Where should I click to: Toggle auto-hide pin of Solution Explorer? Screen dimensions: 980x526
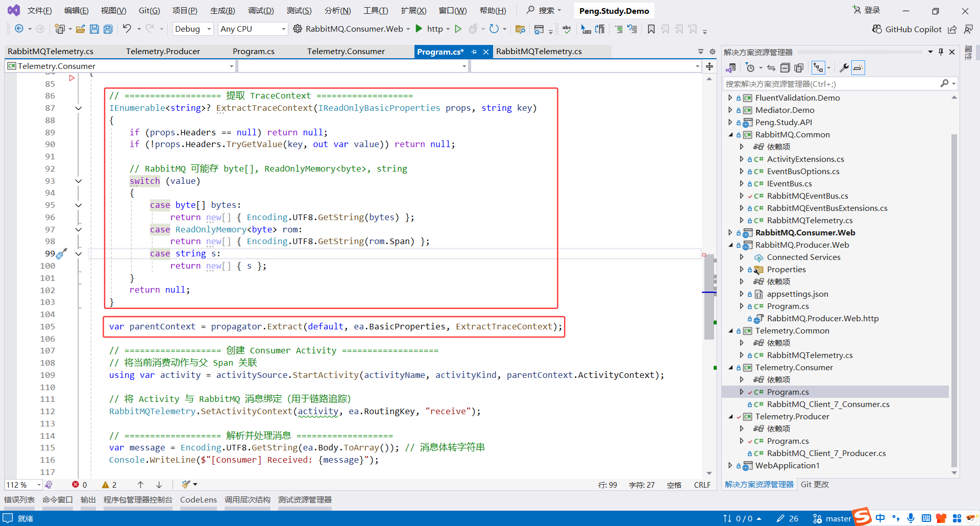(x=941, y=52)
